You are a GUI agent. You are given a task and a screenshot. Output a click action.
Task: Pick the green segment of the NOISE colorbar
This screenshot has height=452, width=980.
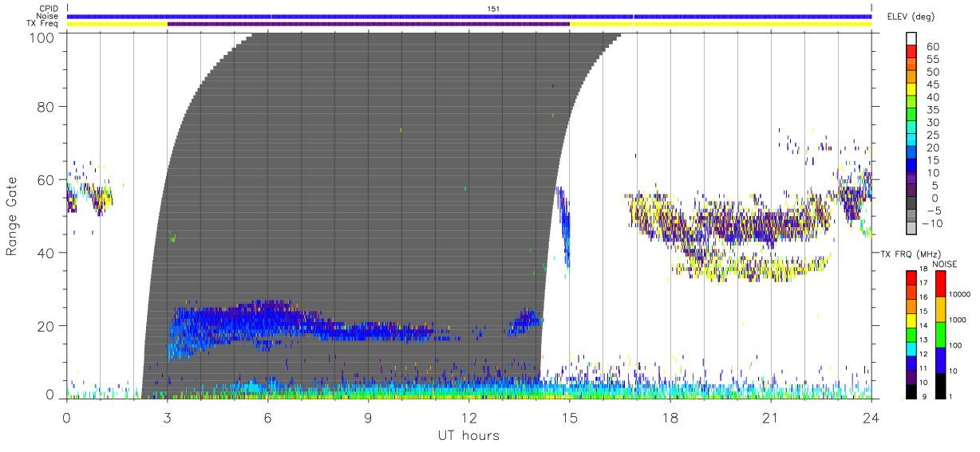[x=940, y=335]
